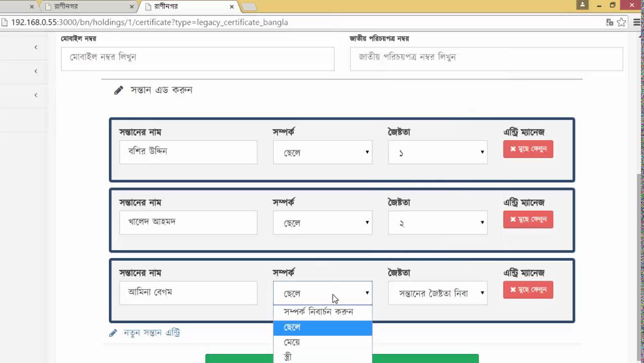The image size is (644, 363).
Task: Expand the third sidebar chevron arrow
Action: tap(36, 95)
